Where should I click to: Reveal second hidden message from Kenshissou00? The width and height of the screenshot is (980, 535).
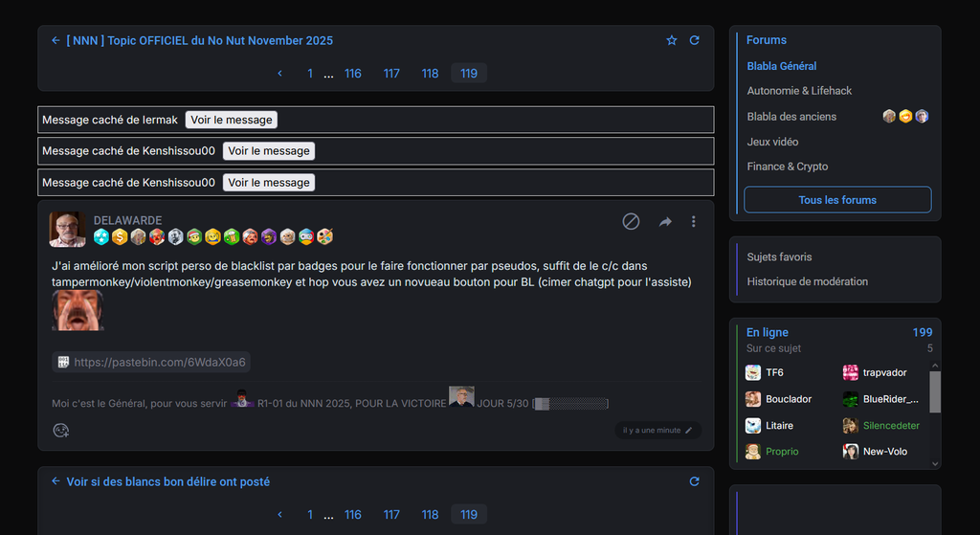point(269,183)
